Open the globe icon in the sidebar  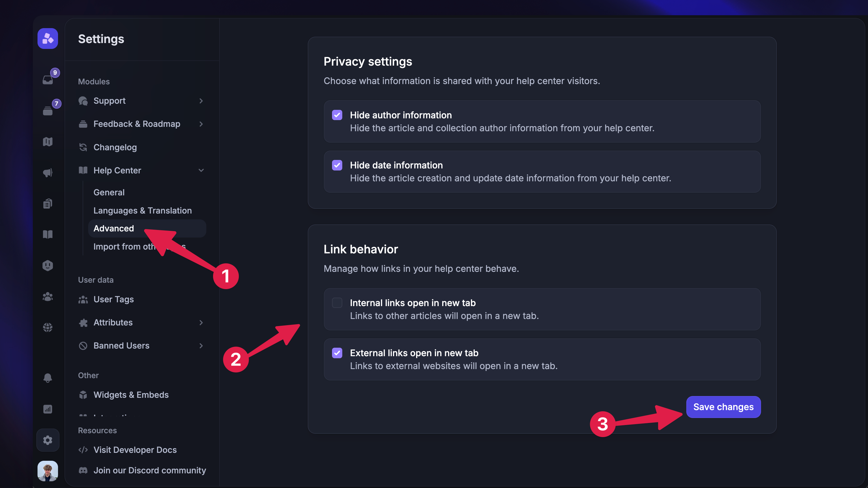click(48, 327)
